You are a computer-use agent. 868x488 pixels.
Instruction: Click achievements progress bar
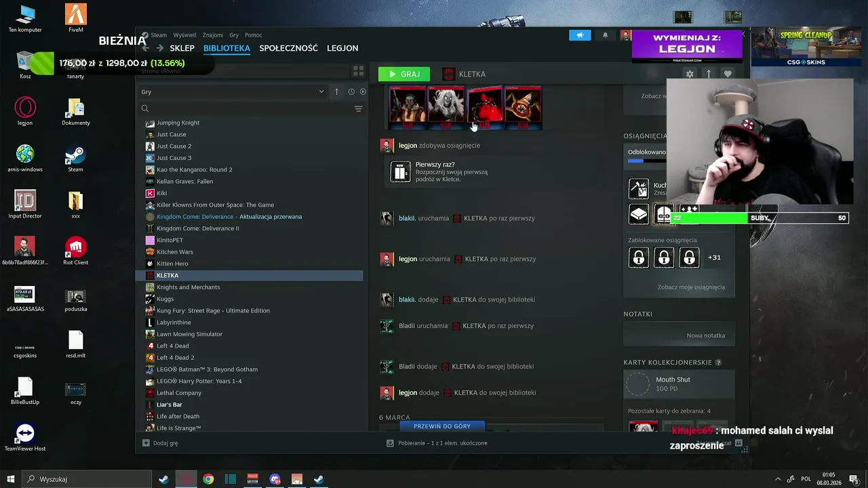[x=646, y=161]
